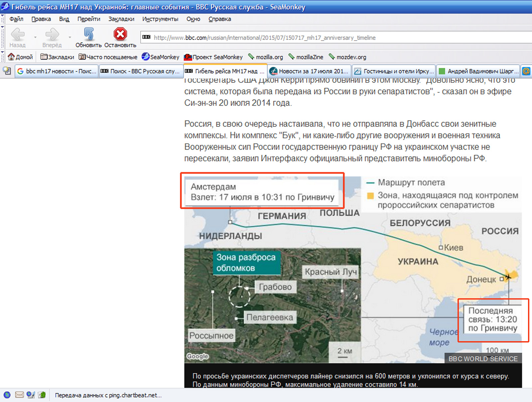Collapse the bookmarks toolbar grippy
Screen dimensions: 532x402
3,57
